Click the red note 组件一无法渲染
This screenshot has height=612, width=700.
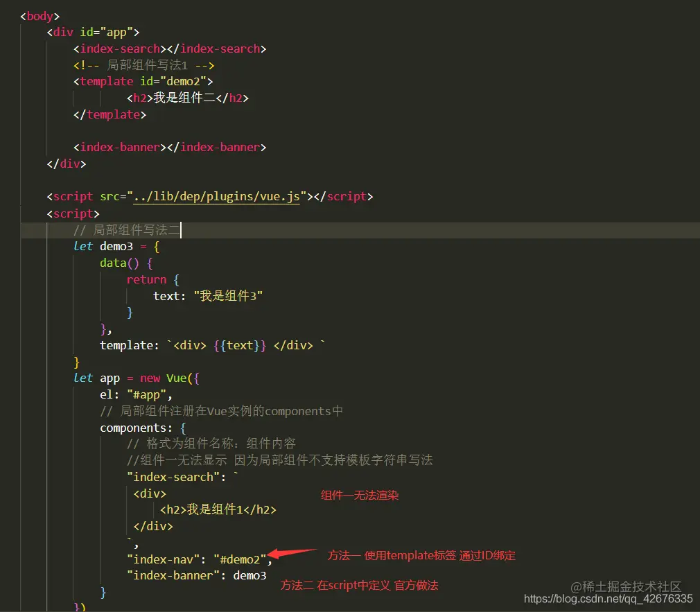pos(360,495)
